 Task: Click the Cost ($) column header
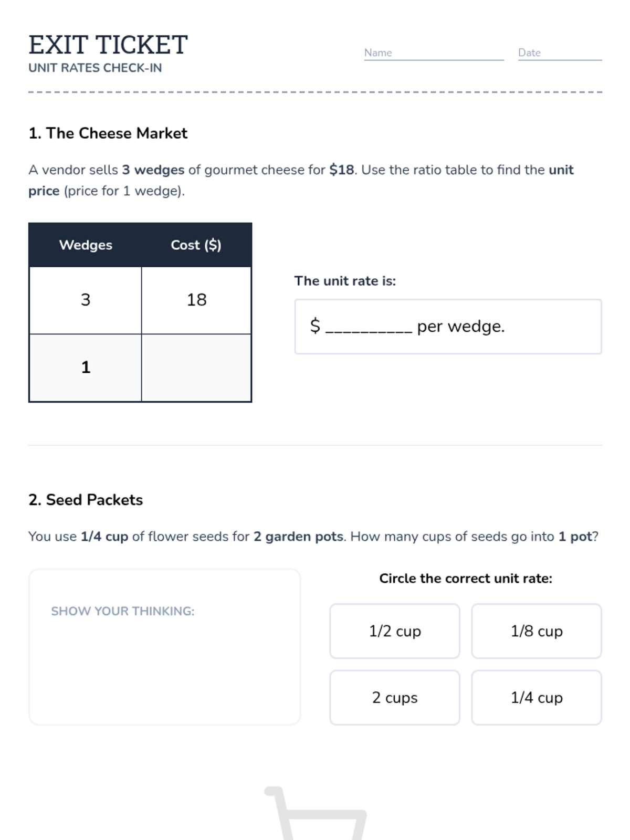tap(196, 245)
